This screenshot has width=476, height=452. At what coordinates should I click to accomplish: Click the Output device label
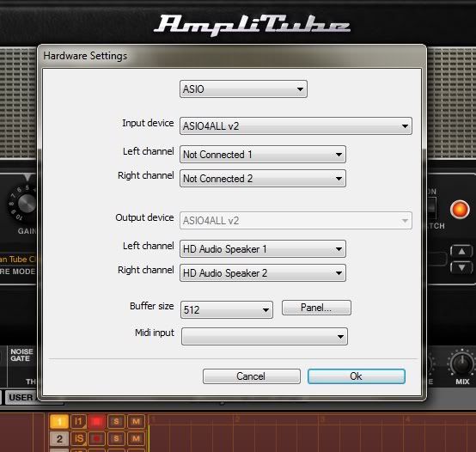(x=144, y=217)
